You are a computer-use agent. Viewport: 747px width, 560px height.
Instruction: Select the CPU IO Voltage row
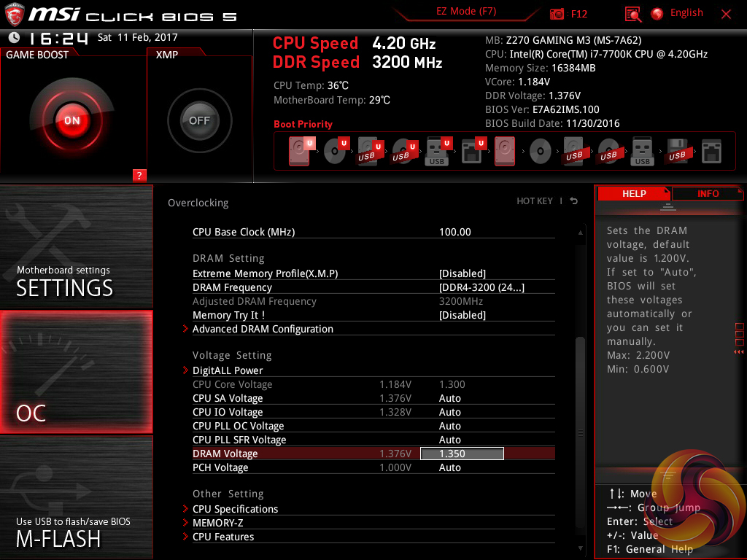click(x=373, y=412)
